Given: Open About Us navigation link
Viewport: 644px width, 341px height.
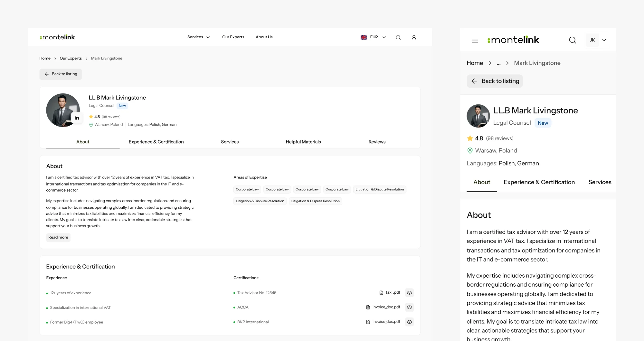Looking at the screenshot, I should tap(264, 37).
